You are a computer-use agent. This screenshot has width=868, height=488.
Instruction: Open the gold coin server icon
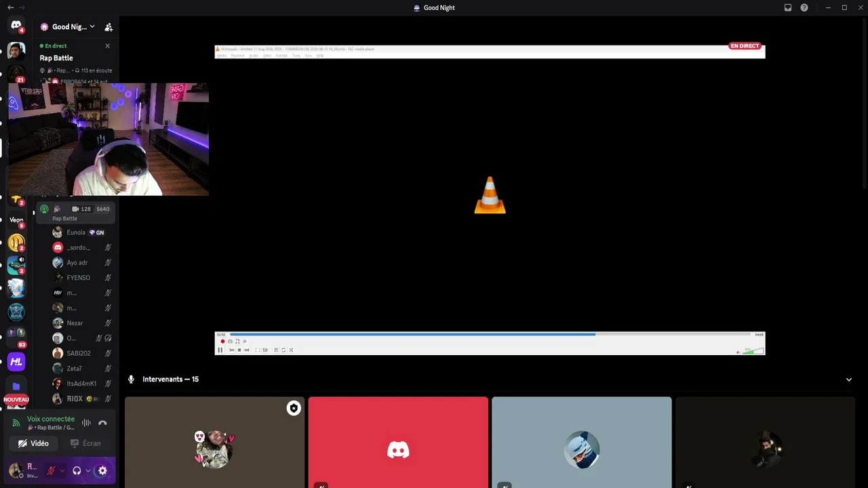[16, 242]
